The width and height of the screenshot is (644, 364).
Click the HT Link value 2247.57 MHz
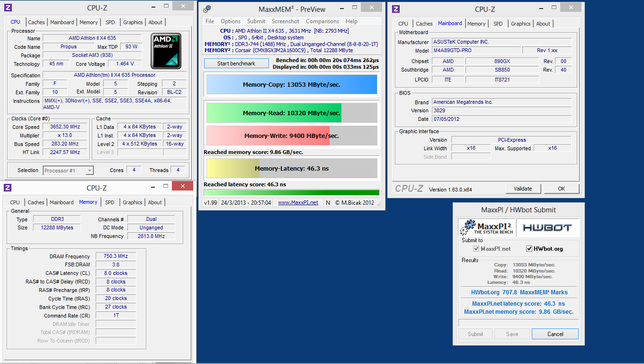[x=65, y=152]
